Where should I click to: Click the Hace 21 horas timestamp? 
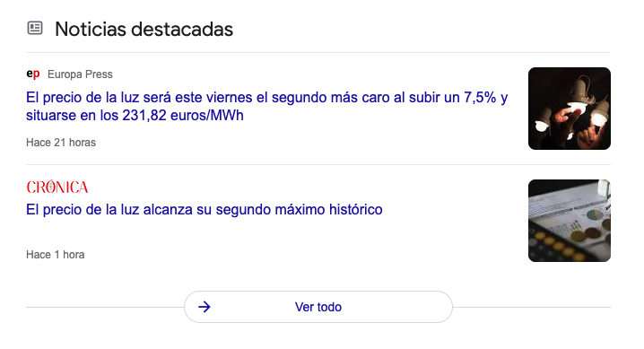click(x=61, y=143)
